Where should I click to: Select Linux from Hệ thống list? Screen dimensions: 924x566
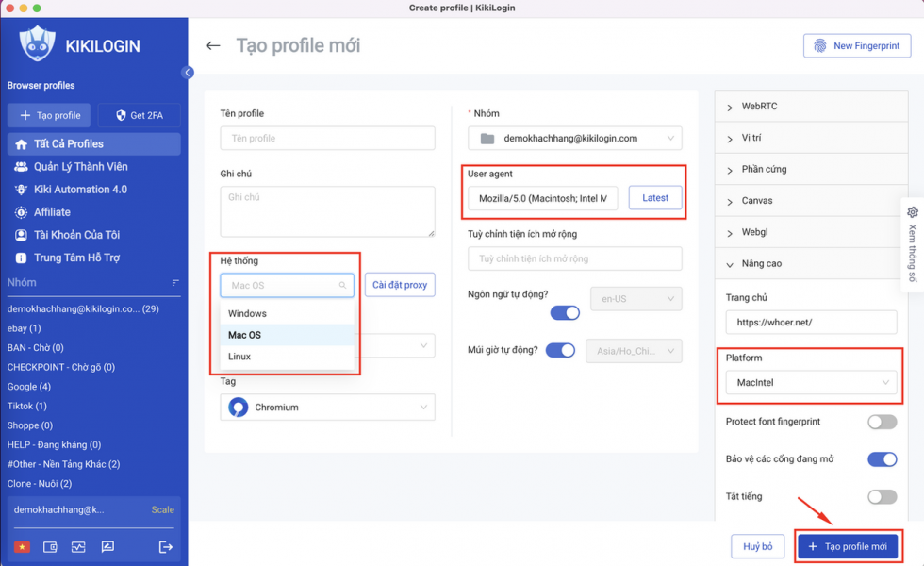287,357
